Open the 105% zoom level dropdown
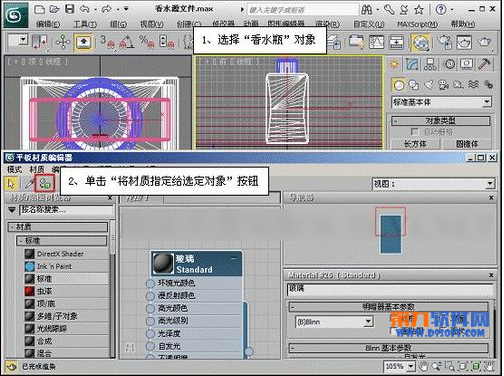Screen dimensions: 504x376 [411, 367]
